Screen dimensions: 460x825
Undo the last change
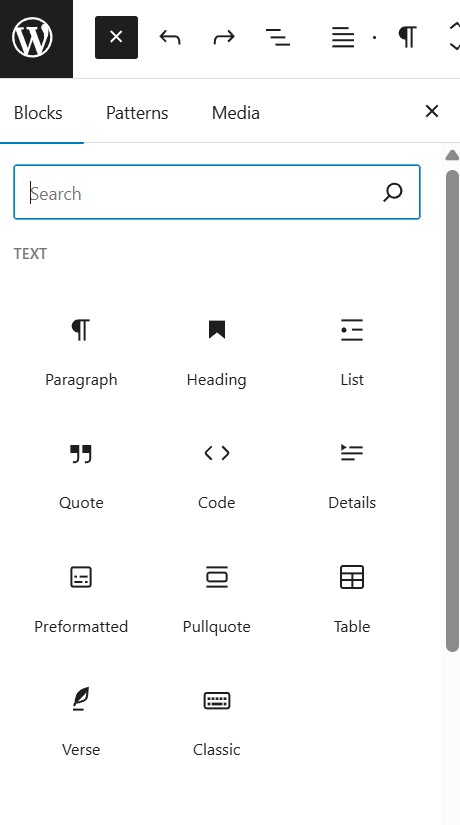click(170, 37)
